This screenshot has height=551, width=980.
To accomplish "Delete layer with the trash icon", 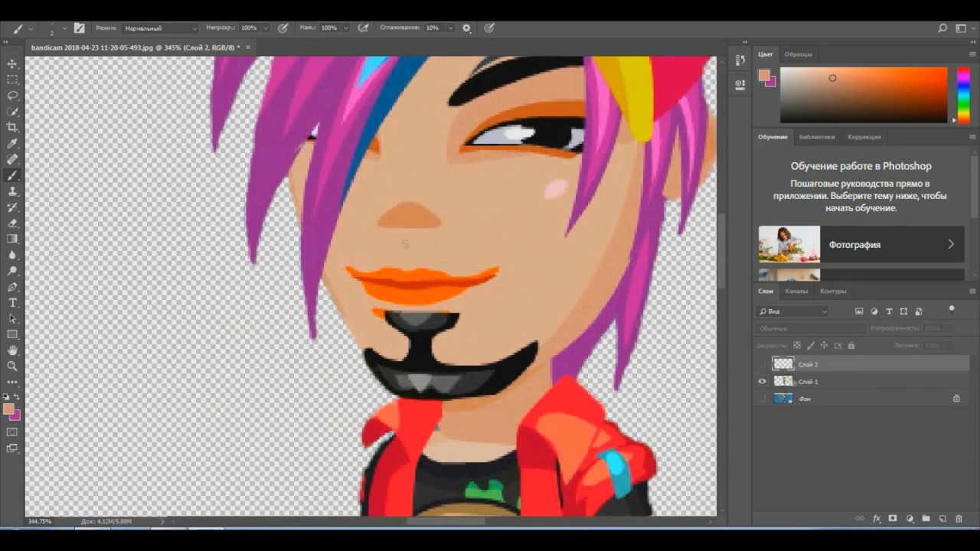I will point(959,519).
